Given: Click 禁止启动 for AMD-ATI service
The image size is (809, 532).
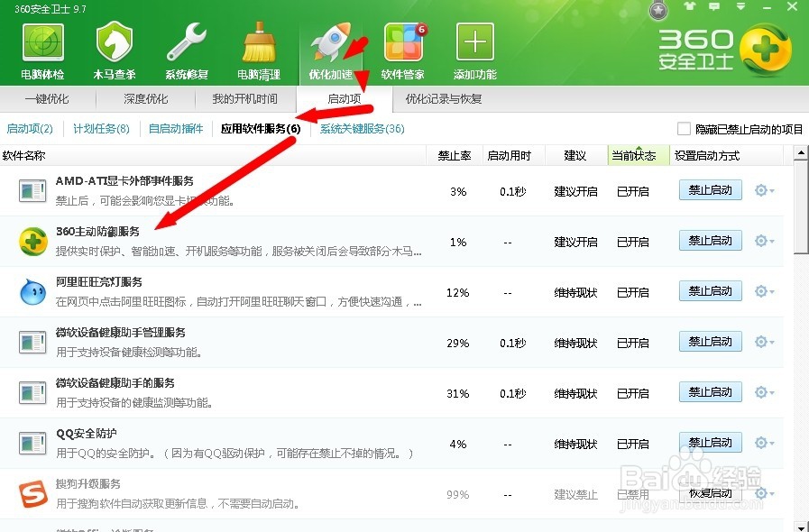Looking at the screenshot, I should [711, 190].
